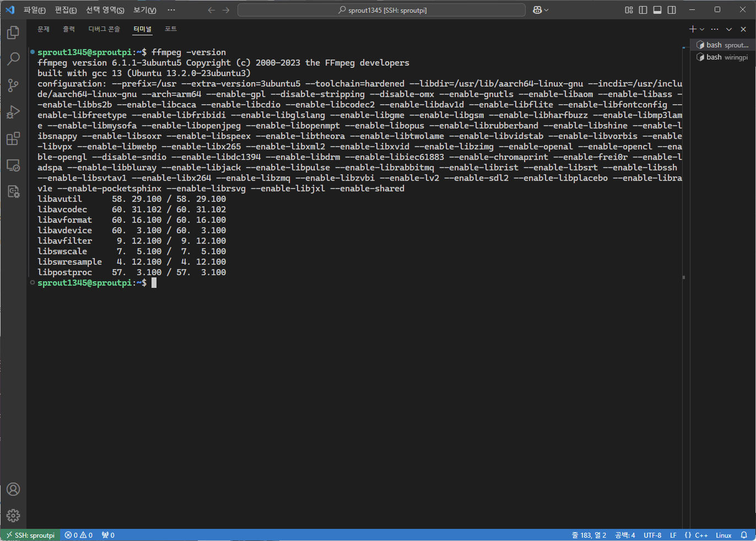Open the Copilot chat icon
The width and height of the screenshot is (756, 541).
coord(537,10)
